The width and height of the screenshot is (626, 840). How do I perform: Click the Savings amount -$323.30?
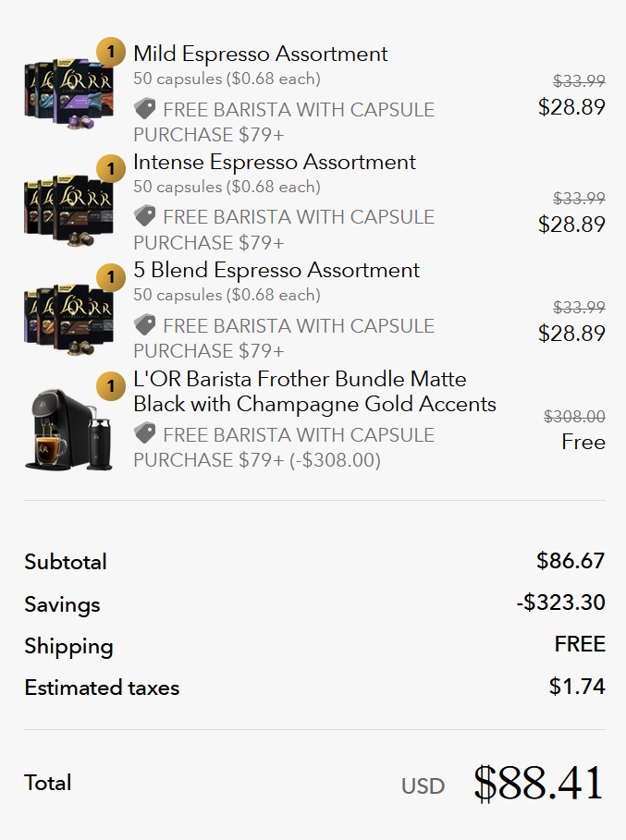(x=560, y=603)
